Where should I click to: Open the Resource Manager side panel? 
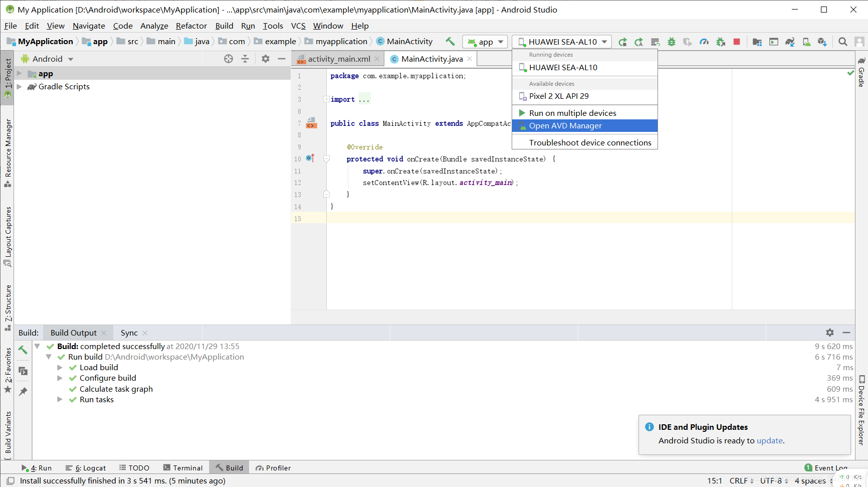[x=8, y=152]
